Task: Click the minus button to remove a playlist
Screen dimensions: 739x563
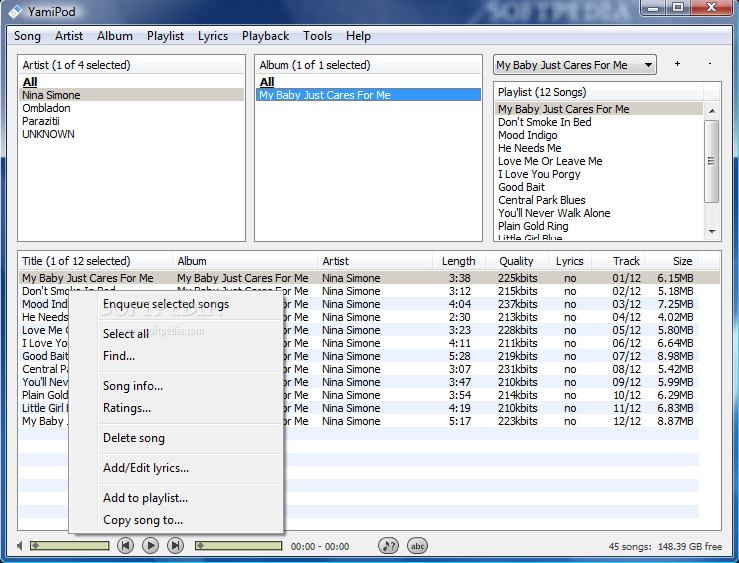Action: coord(710,64)
